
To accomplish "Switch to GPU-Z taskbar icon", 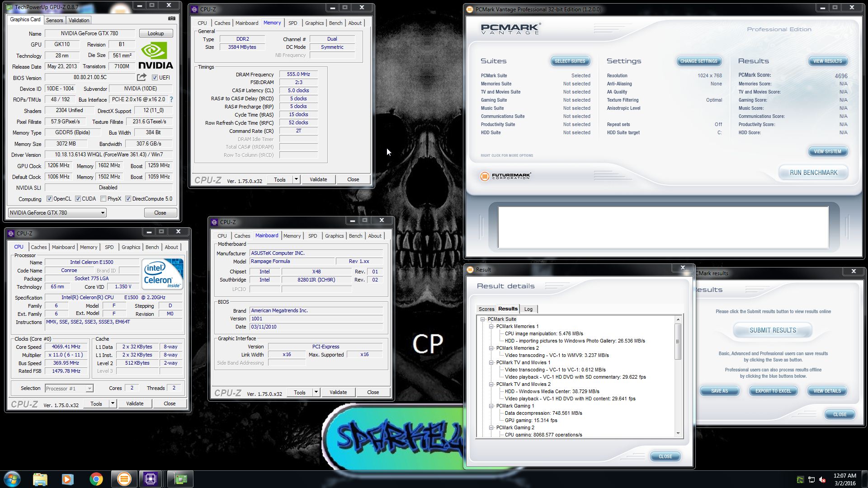I will 180,479.
